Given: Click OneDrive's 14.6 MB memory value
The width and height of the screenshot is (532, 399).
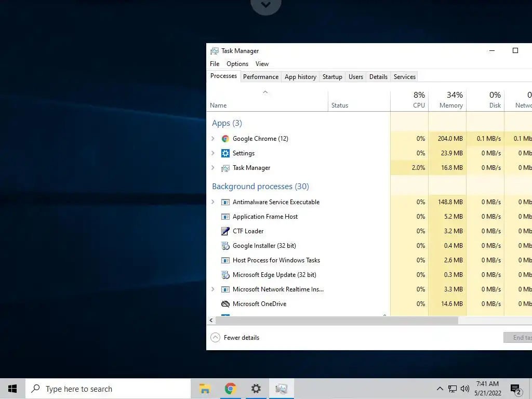Looking at the screenshot, I should 452,304.
